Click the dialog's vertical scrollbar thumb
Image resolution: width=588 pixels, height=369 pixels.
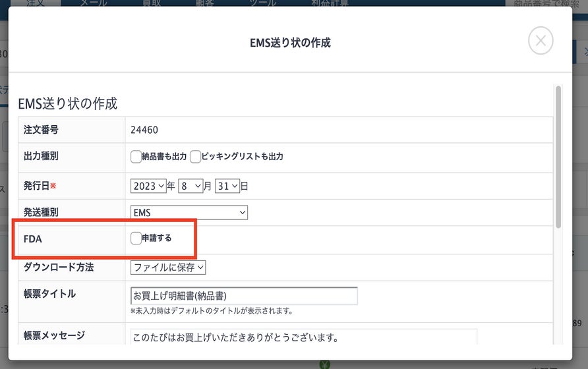point(558,157)
